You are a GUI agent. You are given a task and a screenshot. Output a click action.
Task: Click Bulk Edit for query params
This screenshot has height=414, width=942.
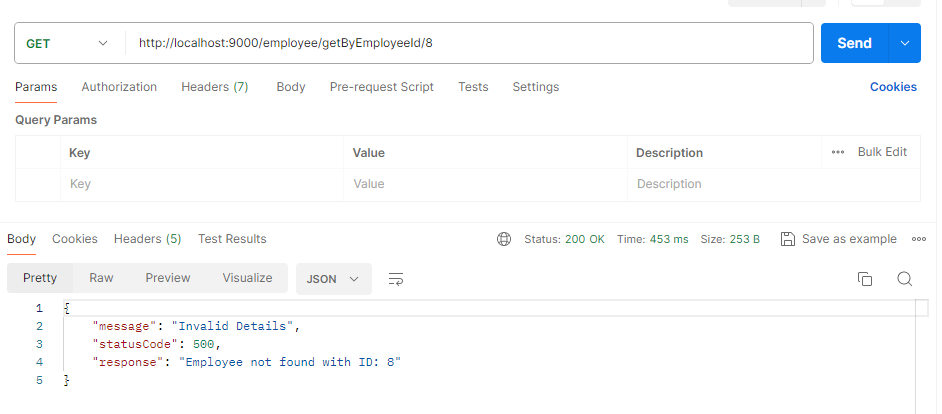pos(882,152)
